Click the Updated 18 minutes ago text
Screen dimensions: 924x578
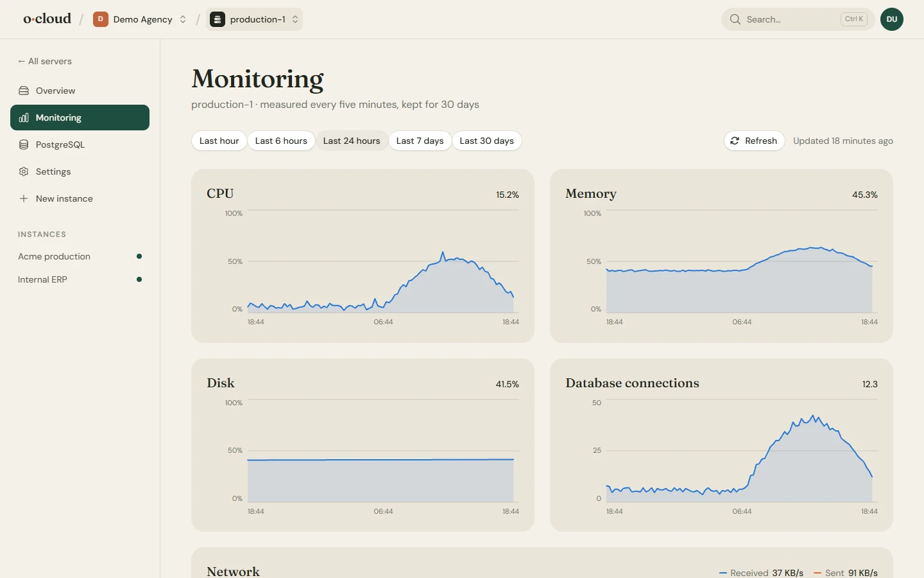843,141
